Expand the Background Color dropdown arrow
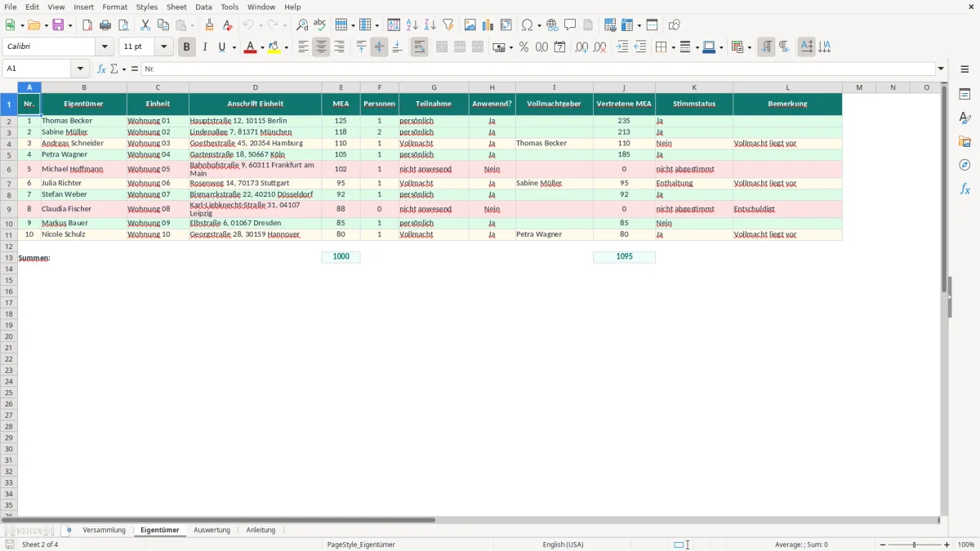 tap(287, 48)
